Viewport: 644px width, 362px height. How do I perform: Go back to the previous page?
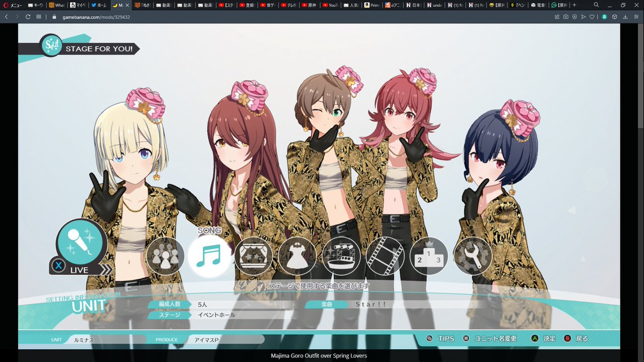6,17
